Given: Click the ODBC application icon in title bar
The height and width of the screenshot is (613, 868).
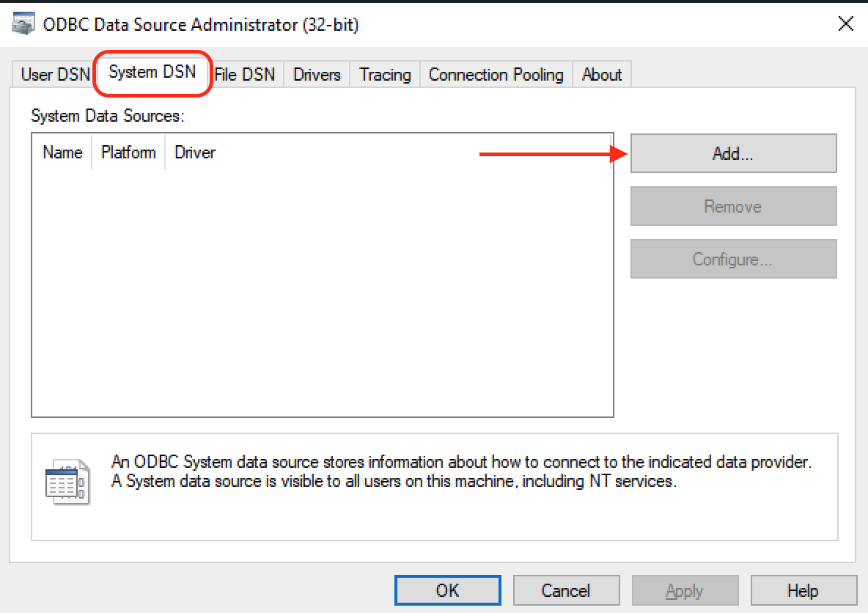Looking at the screenshot, I should coord(23,23).
